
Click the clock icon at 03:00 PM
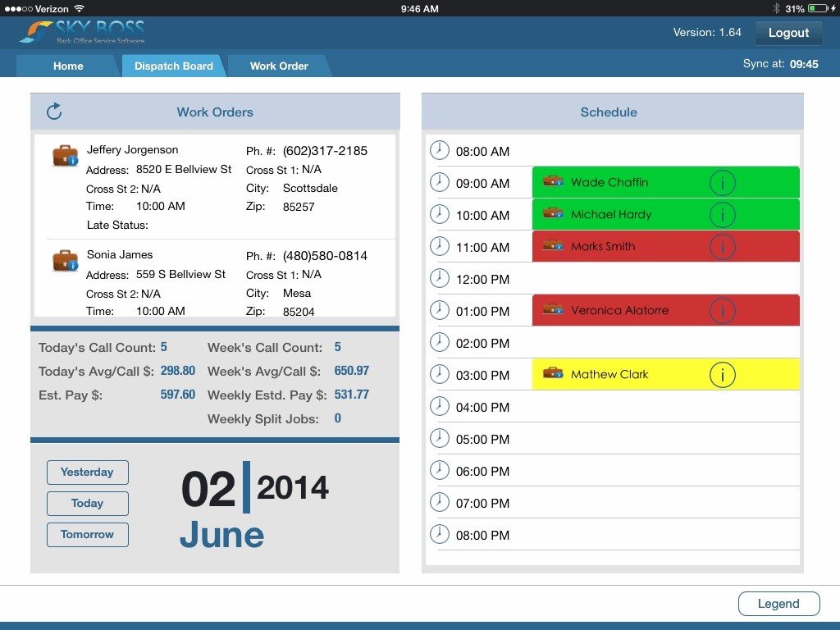pos(440,374)
